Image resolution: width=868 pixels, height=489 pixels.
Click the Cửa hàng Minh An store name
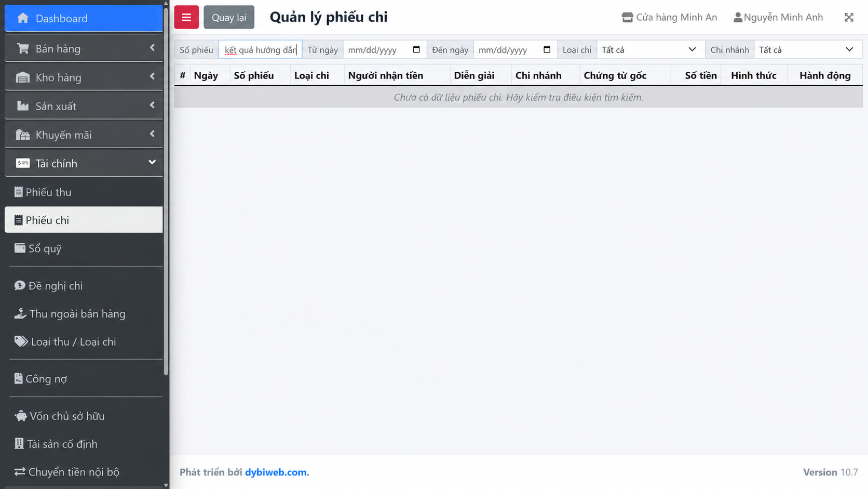[676, 18]
